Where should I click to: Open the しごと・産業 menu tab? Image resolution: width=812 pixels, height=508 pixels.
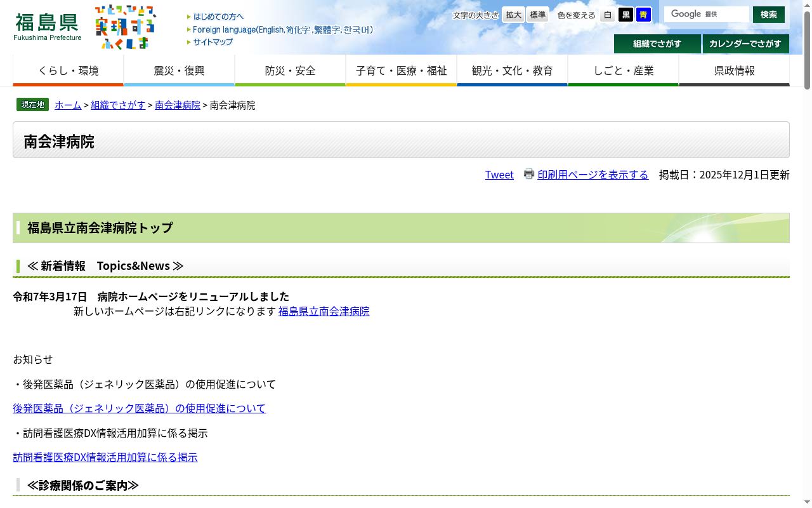pyautogui.click(x=623, y=70)
